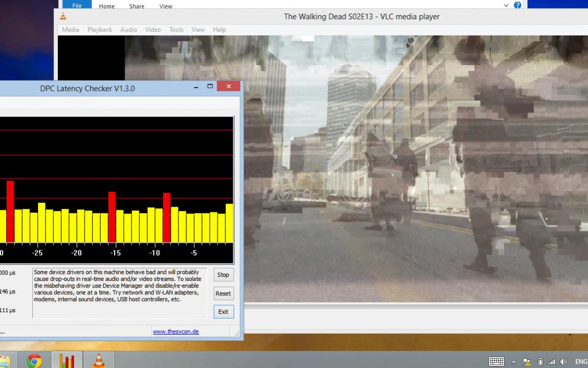Image resolution: width=588 pixels, height=368 pixels.
Task: Open the touch keyboard from the taskbar
Action: [496, 362]
